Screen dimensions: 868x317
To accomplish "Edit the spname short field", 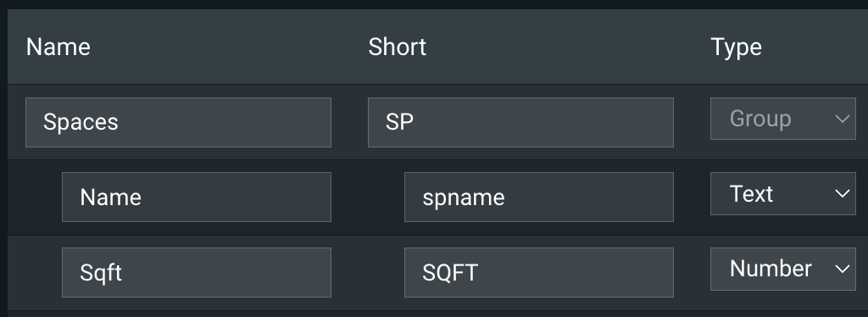I will 538,197.
